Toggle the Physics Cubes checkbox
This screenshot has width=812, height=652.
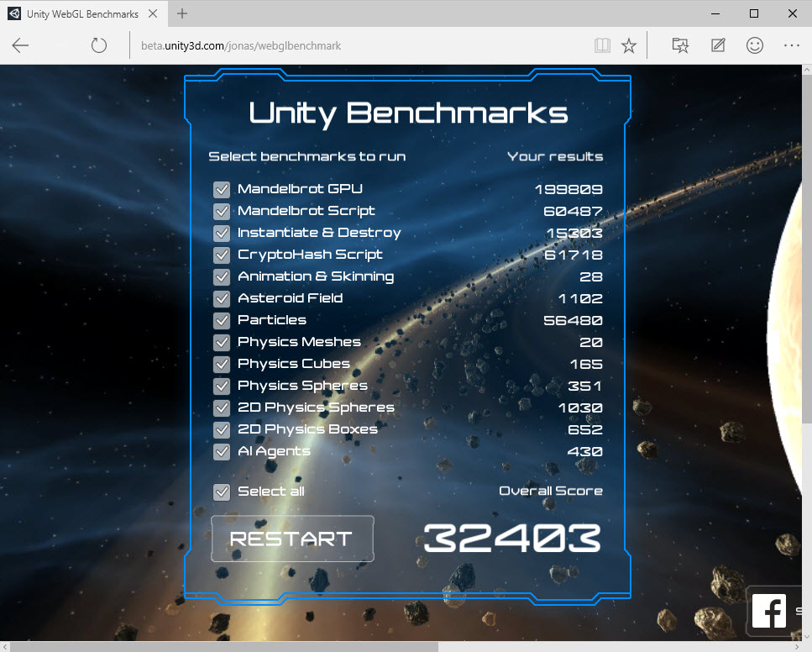tap(222, 365)
